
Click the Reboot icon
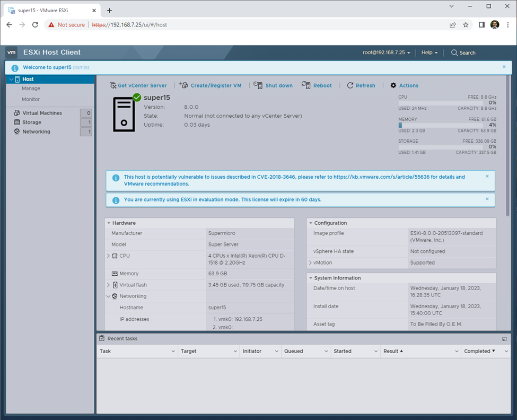[306, 85]
